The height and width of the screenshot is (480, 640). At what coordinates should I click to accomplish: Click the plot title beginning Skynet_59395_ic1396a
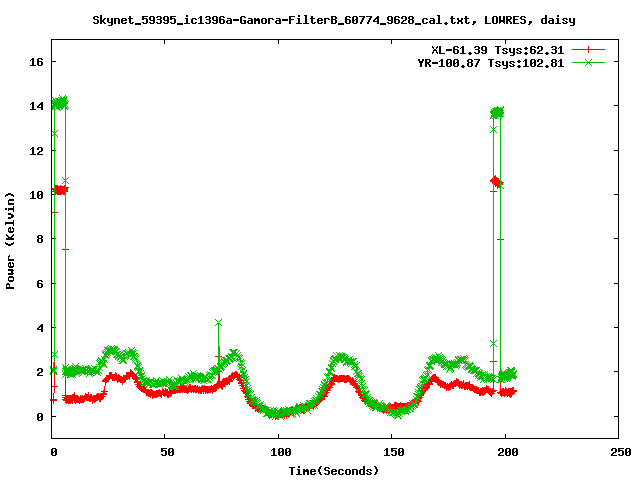coord(334,20)
